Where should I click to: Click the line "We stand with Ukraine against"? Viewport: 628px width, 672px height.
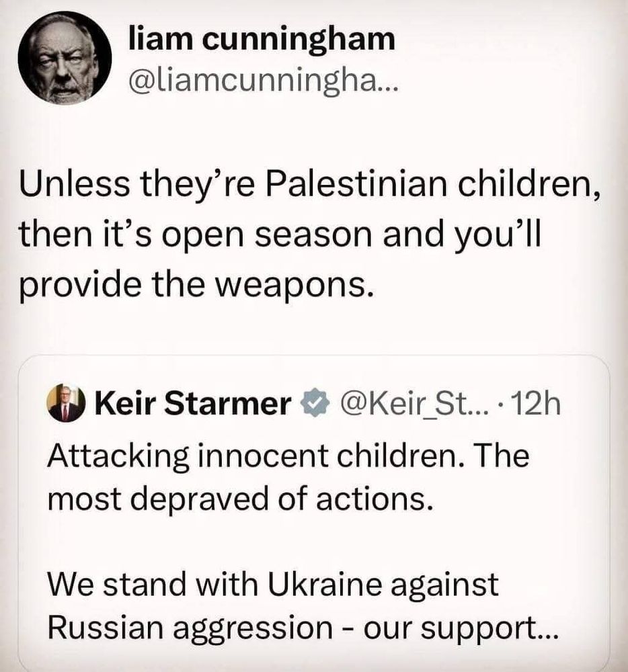tap(272, 584)
